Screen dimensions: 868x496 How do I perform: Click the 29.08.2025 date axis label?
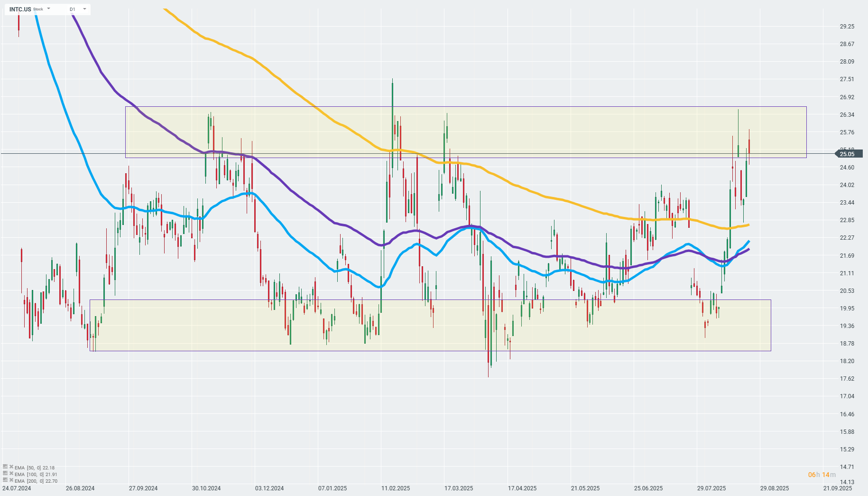[x=775, y=488]
